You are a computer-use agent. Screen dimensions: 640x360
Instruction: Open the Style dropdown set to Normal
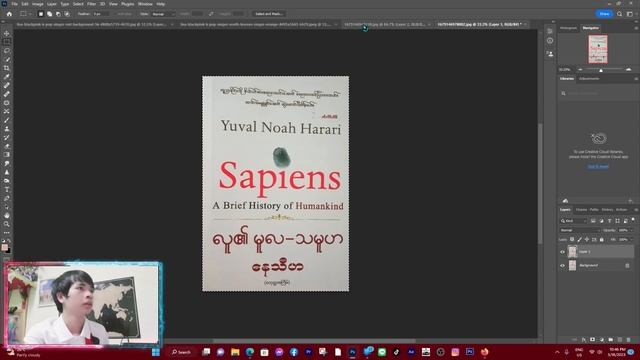coord(163,14)
